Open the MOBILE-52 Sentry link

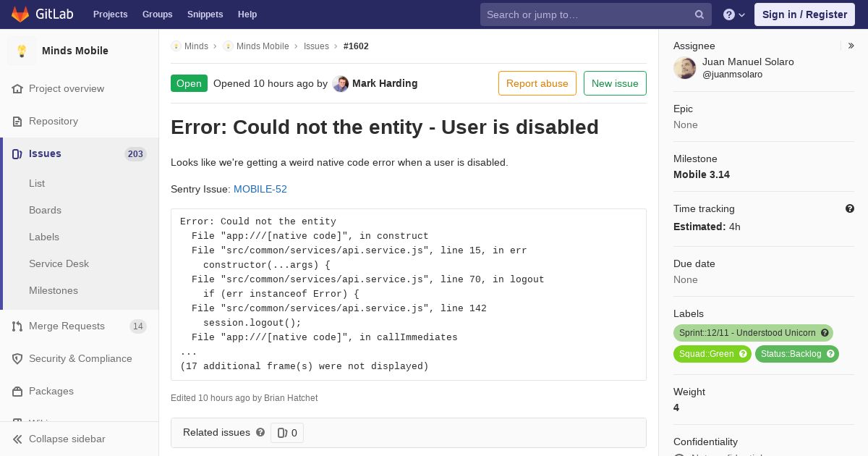(260, 189)
